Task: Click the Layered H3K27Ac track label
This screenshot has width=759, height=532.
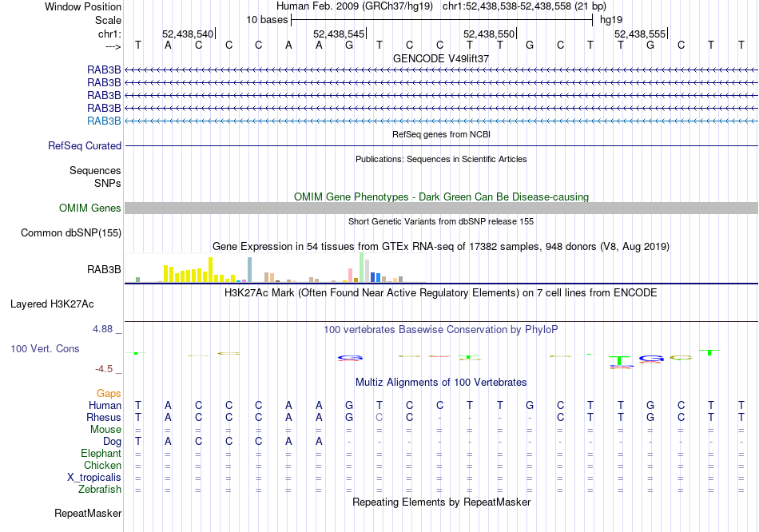Action: (52, 304)
